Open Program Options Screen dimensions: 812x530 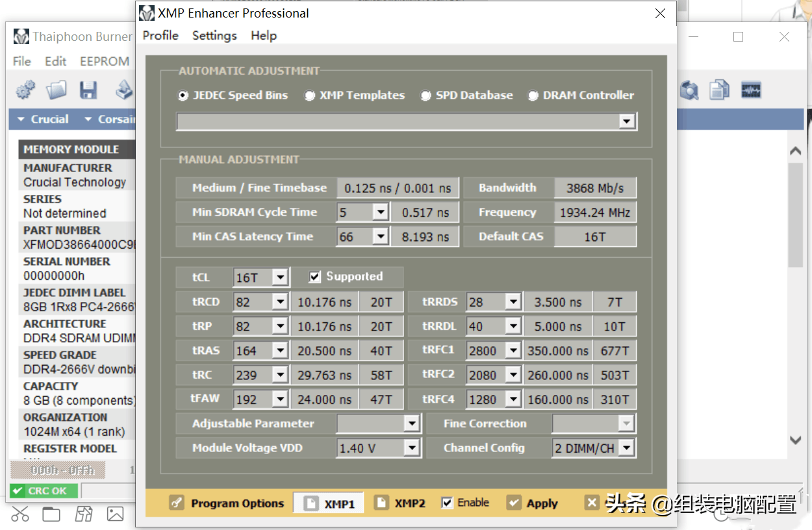click(227, 503)
